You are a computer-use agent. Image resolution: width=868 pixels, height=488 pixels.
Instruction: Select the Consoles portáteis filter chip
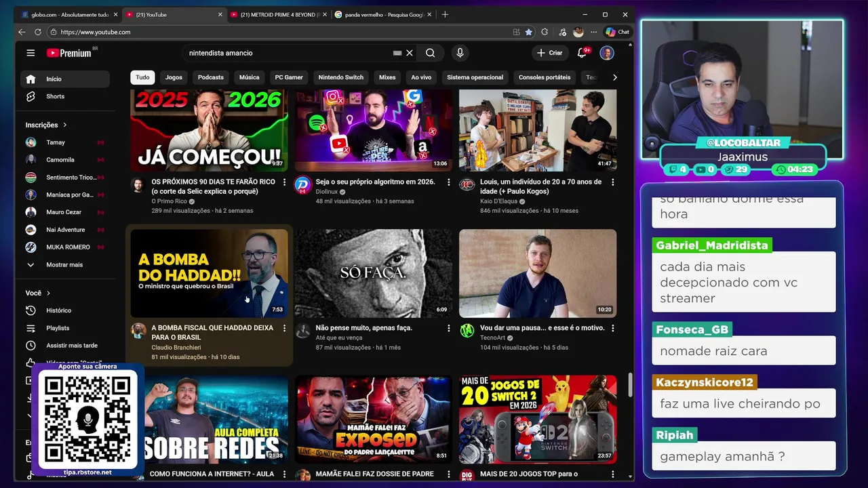pos(545,77)
